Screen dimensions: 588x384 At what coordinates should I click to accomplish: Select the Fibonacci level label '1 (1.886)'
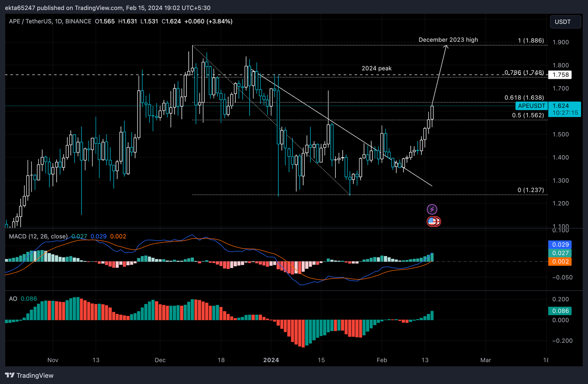point(531,41)
